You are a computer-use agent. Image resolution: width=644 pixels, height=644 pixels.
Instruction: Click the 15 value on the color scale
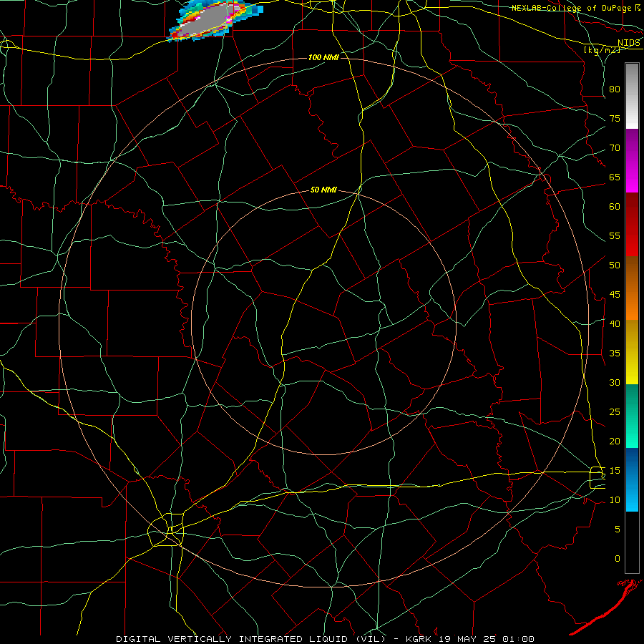point(615,471)
